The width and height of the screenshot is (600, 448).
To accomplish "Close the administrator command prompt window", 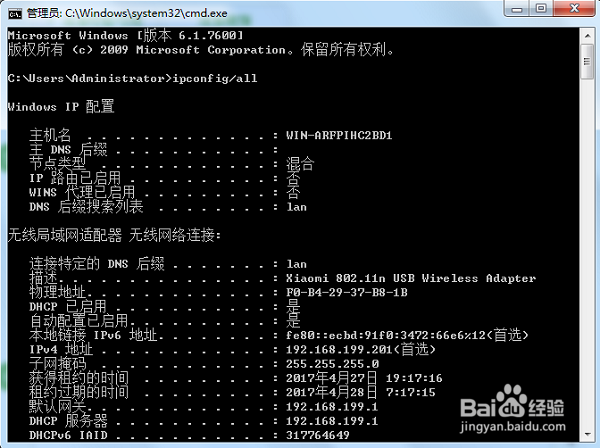I will click(x=575, y=8).
